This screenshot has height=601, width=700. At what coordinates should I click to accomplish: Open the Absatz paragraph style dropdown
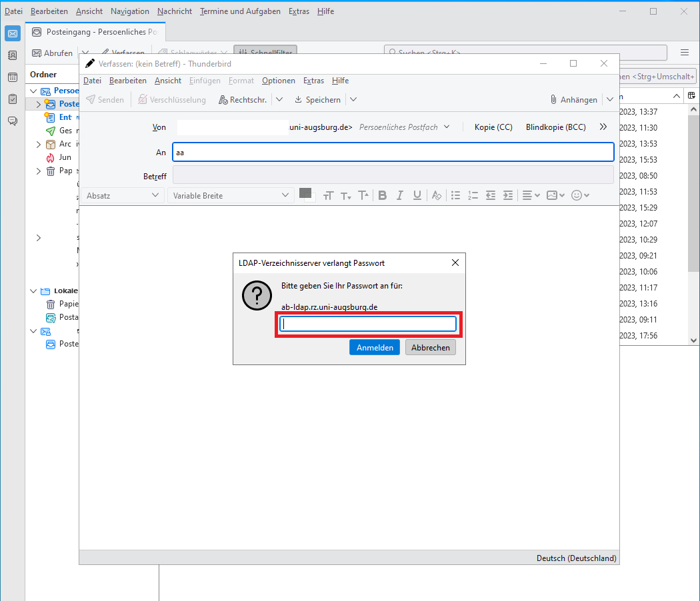(x=123, y=195)
